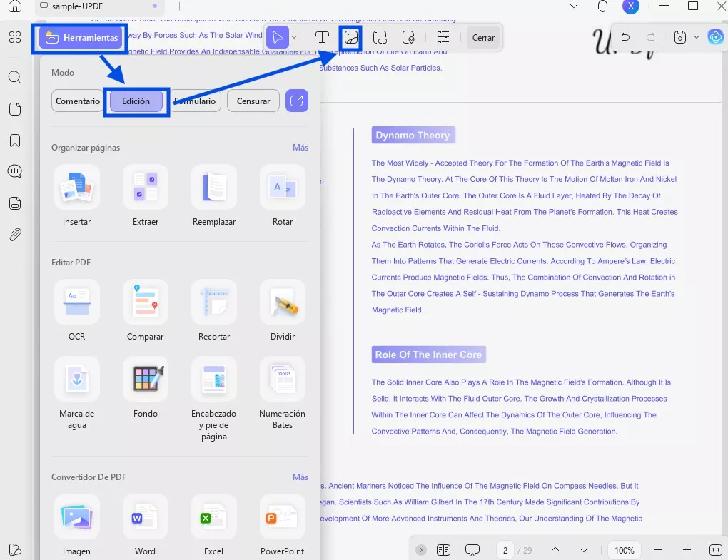728x560 pixels.
Task: Click the bottom-left sidebar icon
Action: 15,550
